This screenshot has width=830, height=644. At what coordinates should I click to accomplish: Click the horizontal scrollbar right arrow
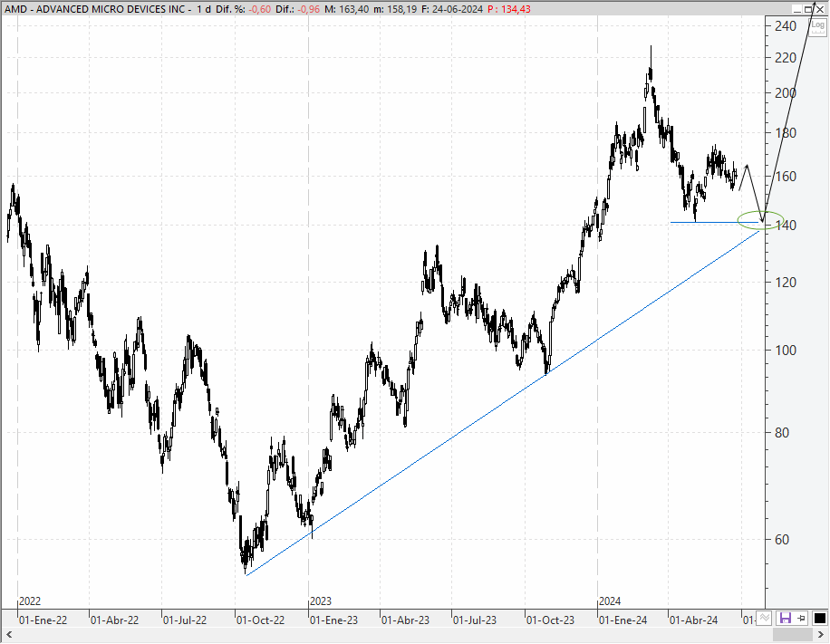pos(820,634)
